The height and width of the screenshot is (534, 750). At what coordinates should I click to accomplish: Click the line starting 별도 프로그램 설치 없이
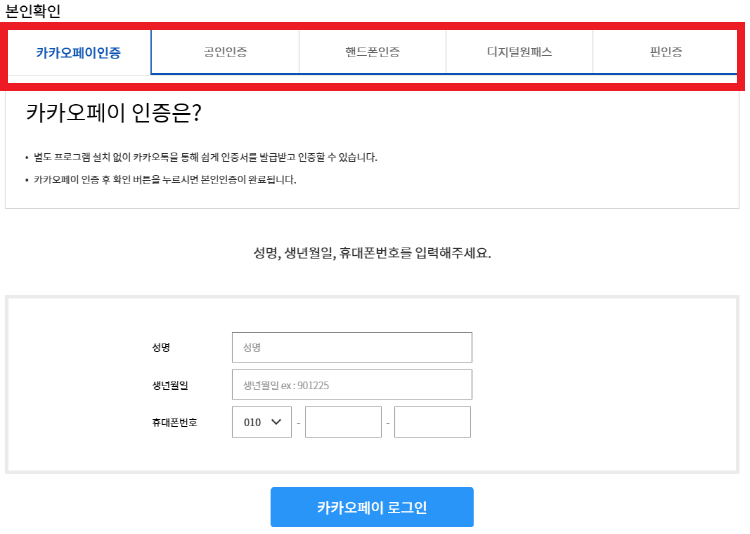click(206, 157)
